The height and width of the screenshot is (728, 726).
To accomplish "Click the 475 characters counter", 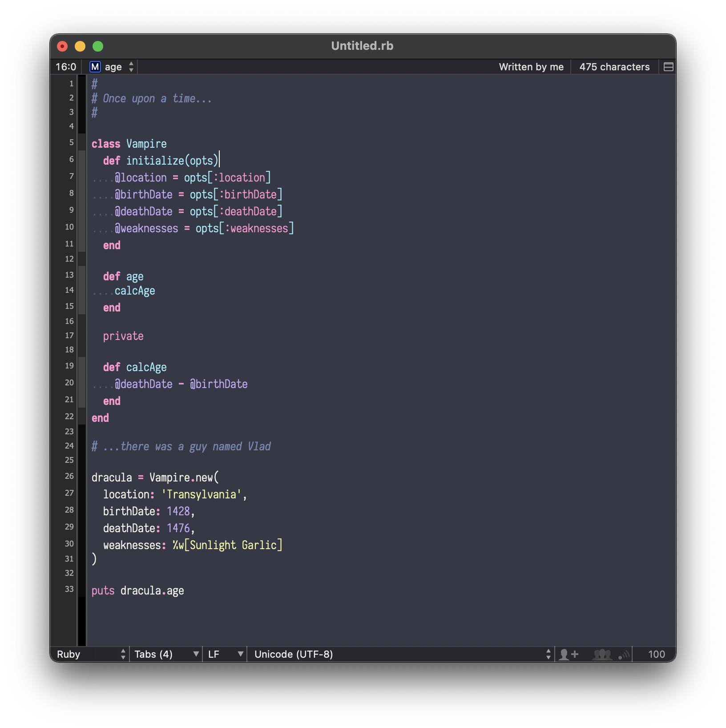I will (x=614, y=67).
